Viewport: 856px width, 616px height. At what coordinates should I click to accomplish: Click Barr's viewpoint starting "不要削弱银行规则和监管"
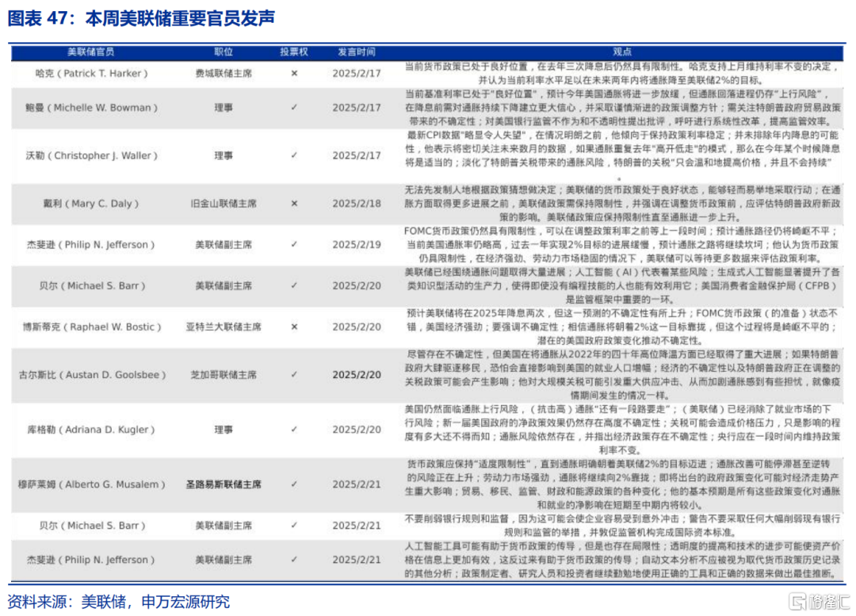click(622, 526)
